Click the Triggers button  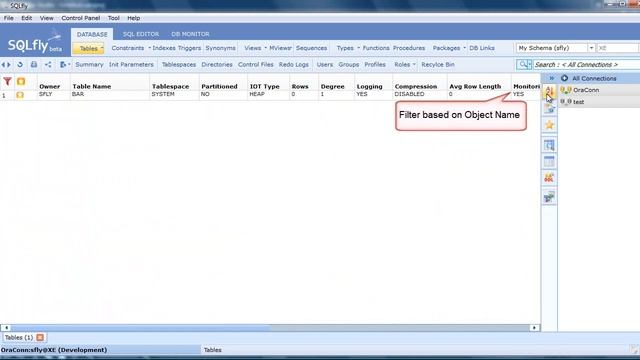[189, 48]
